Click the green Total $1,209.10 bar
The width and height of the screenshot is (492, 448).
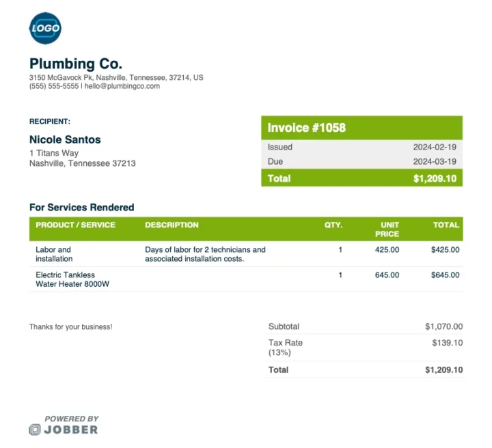(361, 178)
